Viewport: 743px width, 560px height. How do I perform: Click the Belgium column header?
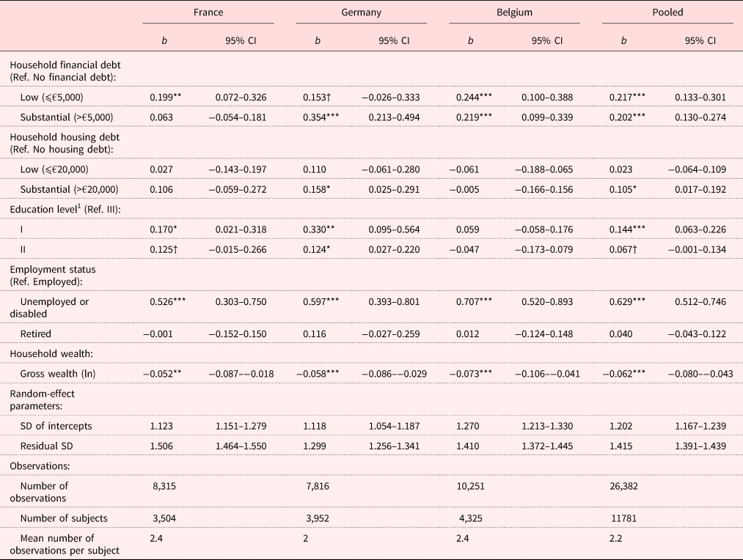coord(513,12)
